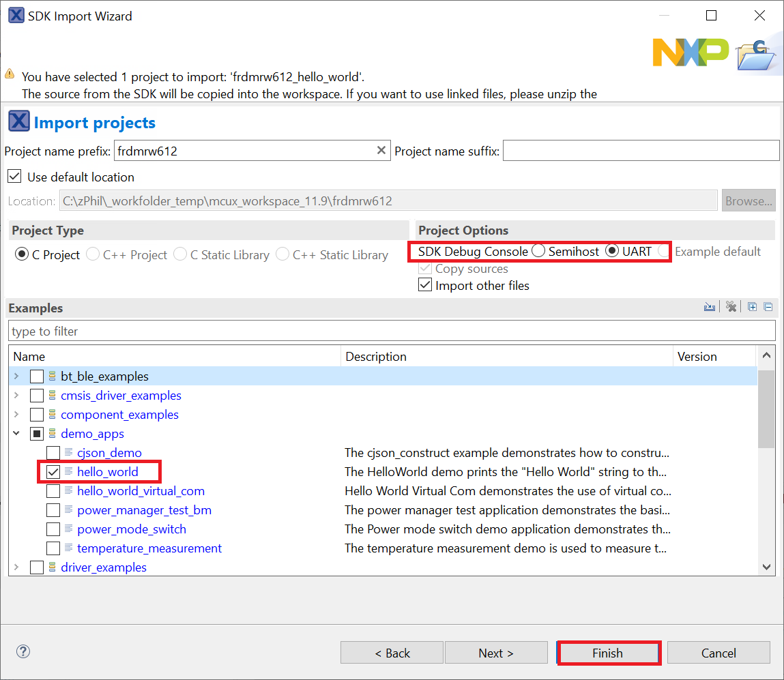This screenshot has height=680, width=784.
Task: Uncheck Use default location checkbox
Action: 14,177
